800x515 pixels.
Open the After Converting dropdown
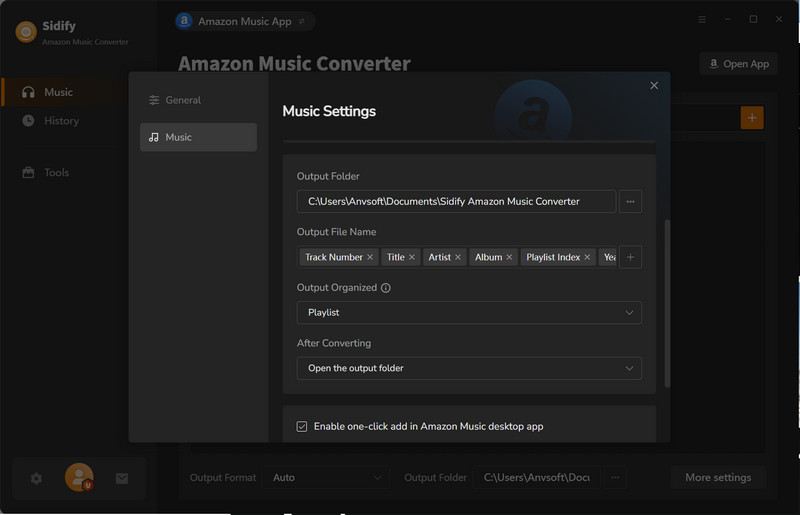pos(469,368)
